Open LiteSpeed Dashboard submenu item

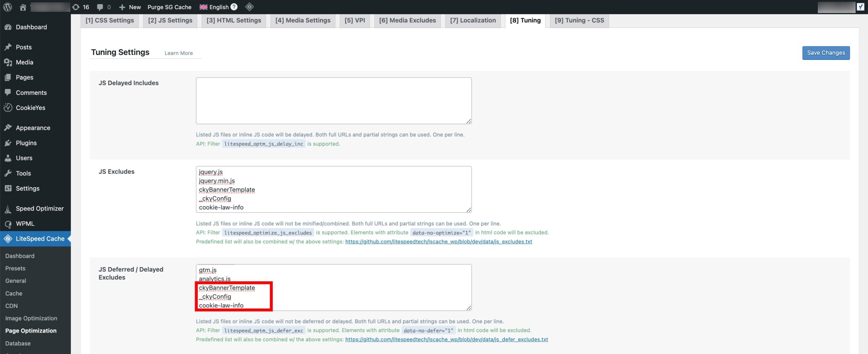(20, 256)
